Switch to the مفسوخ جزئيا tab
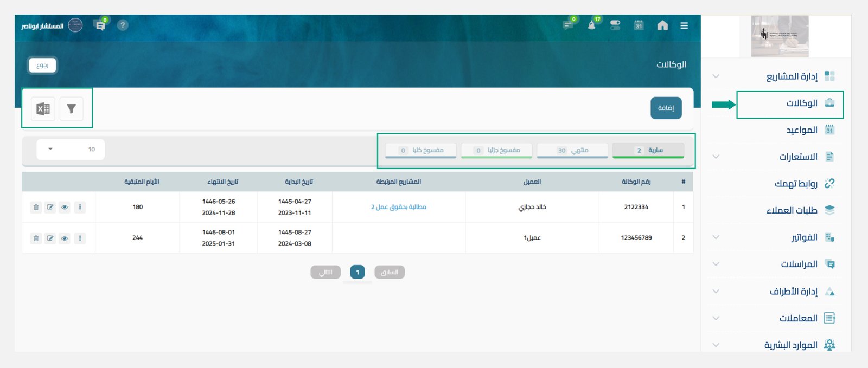 point(496,150)
